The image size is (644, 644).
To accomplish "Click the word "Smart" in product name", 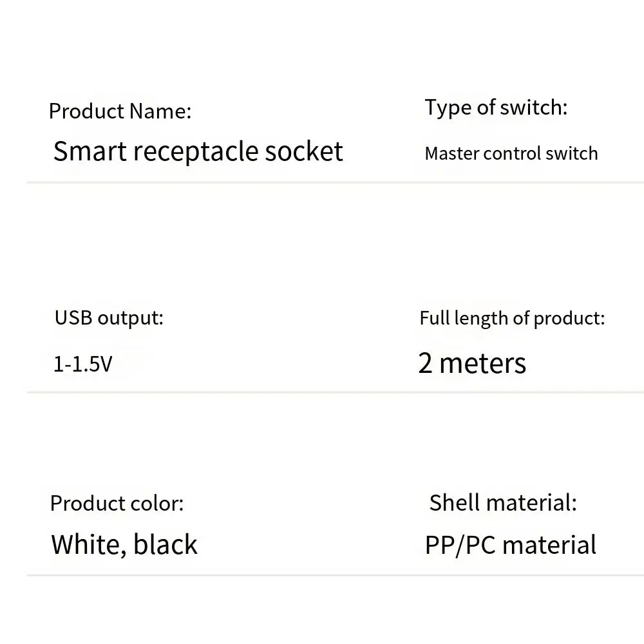I will [89, 151].
